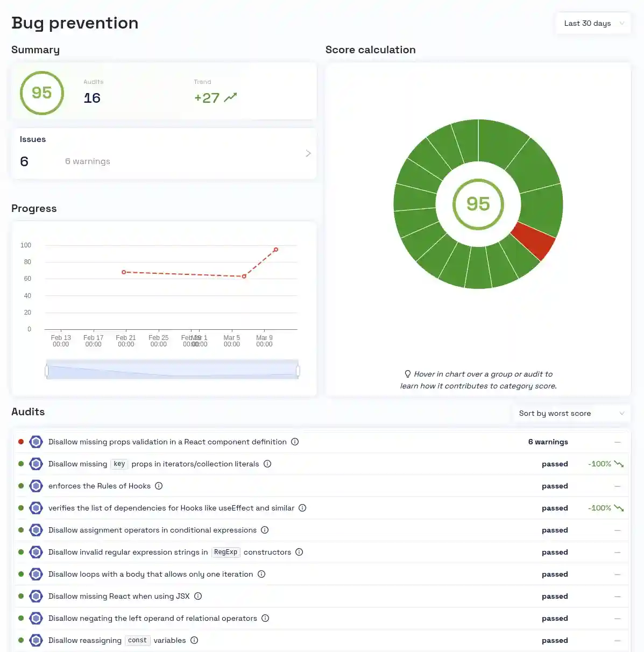The height and width of the screenshot is (652, 644).
Task: Click ESLint icon in relational operators row
Action: (x=36, y=618)
